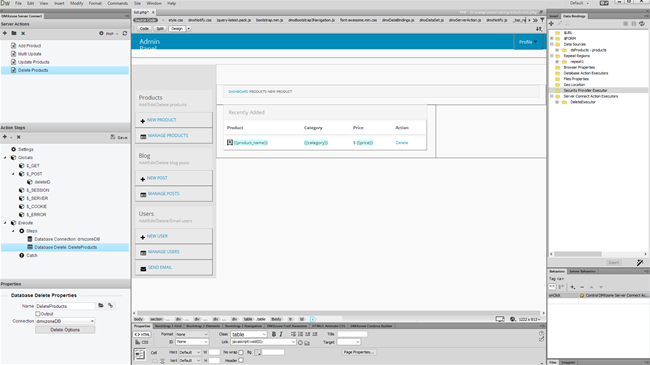The image size is (650, 365).
Task: Collapse the Execute tree node
Action: click(5, 223)
